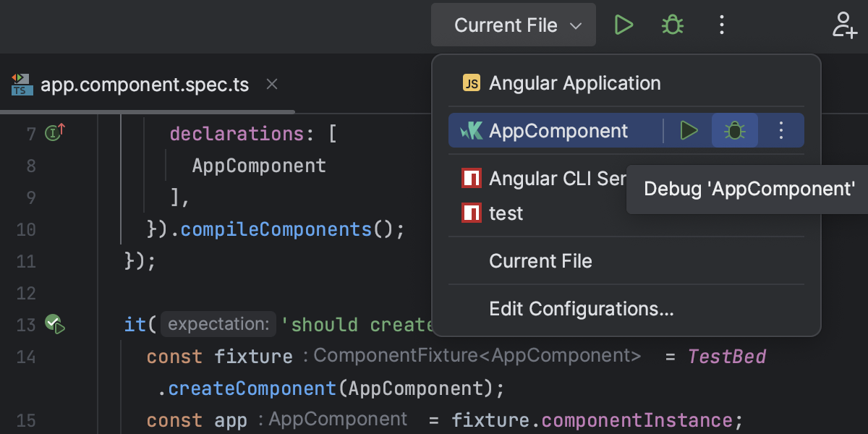The height and width of the screenshot is (434, 868).
Task: Close the app.component.spec.ts tab
Action: click(x=271, y=84)
